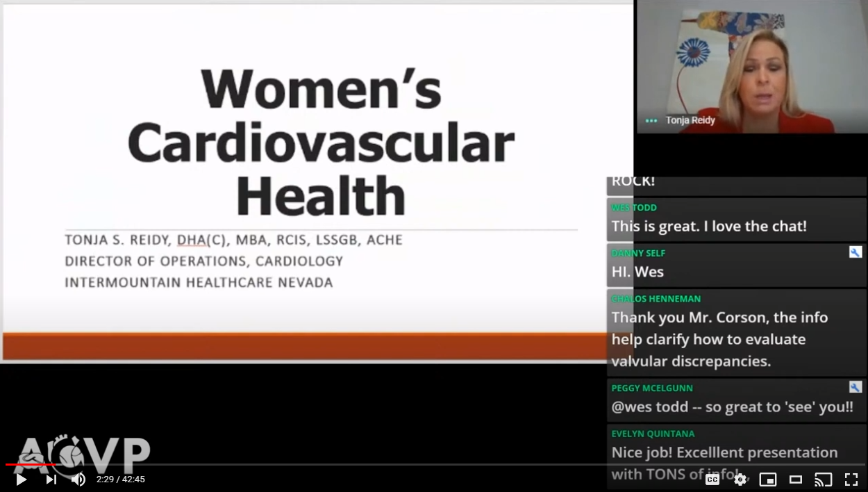Seek using the red video progress bar

click(x=31, y=464)
